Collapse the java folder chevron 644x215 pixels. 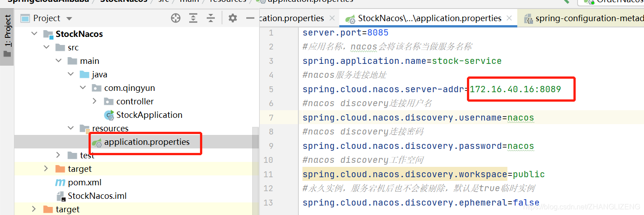71,74
